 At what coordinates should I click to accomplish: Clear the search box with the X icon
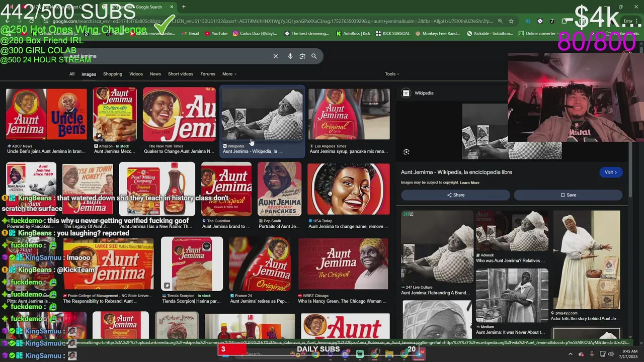click(x=275, y=56)
